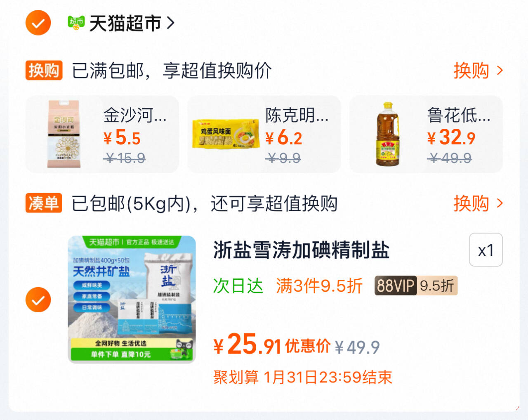Select the 金沙河 flour product image

point(64,134)
